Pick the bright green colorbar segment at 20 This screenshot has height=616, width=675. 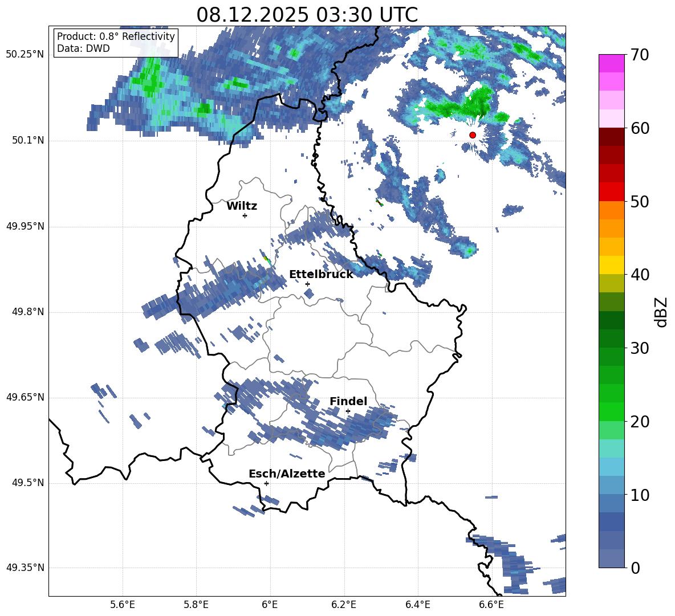tap(611, 411)
